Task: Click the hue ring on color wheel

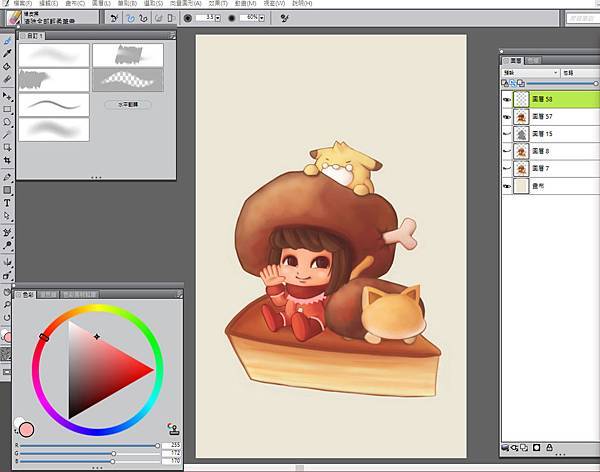Action: pyautogui.click(x=98, y=309)
